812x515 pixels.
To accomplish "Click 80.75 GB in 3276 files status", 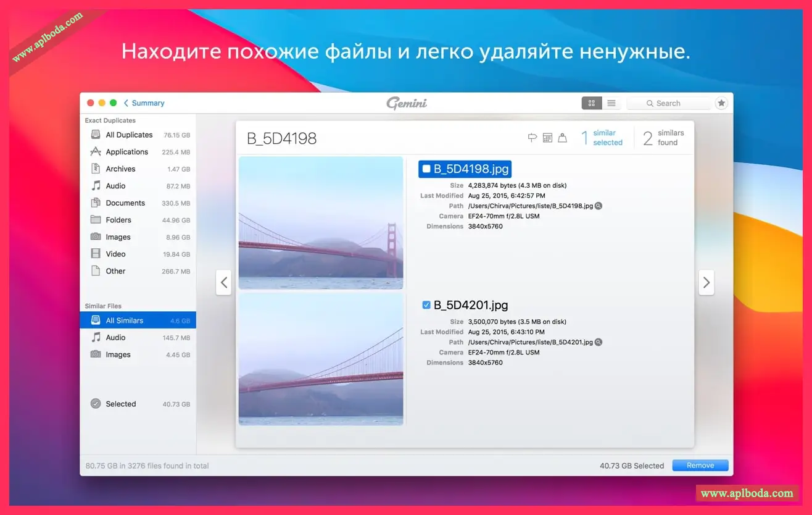I will point(147,466).
